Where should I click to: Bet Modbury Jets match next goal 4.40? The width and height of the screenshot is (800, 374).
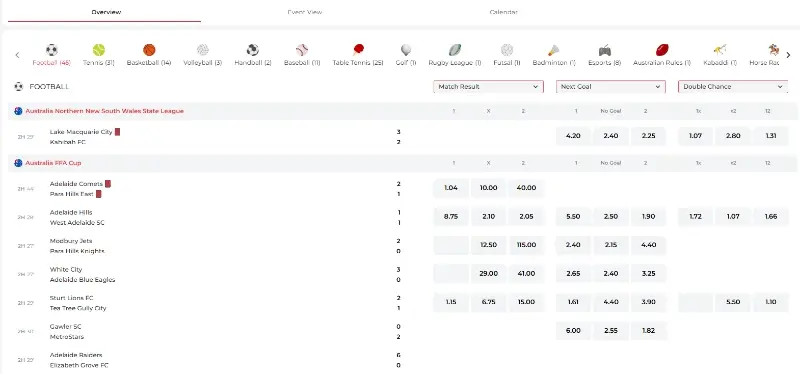[x=648, y=245]
